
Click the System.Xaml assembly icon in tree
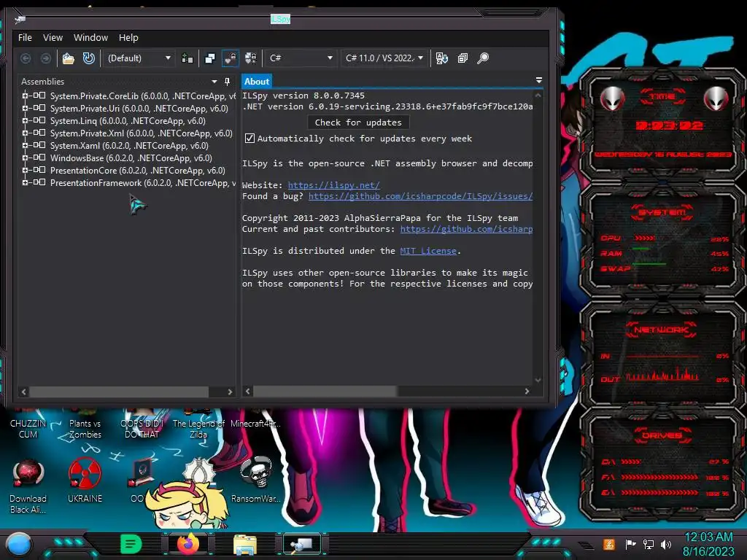click(39, 145)
